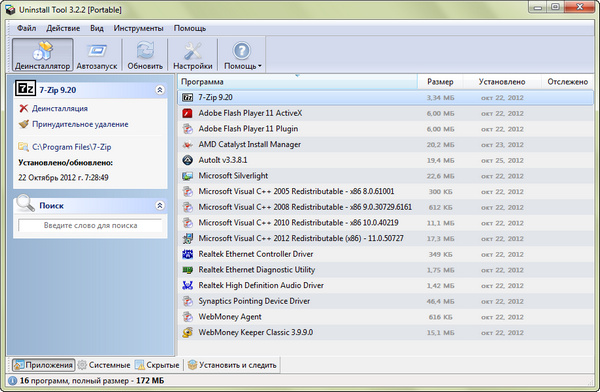Click the 7-Zip 9.20 row icon
This screenshot has width=600, height=392.
188,98
